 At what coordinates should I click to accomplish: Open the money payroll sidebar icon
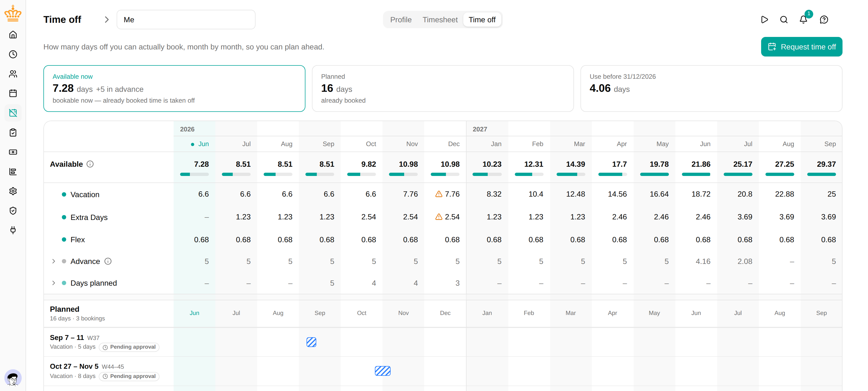(x=13, y=152)
